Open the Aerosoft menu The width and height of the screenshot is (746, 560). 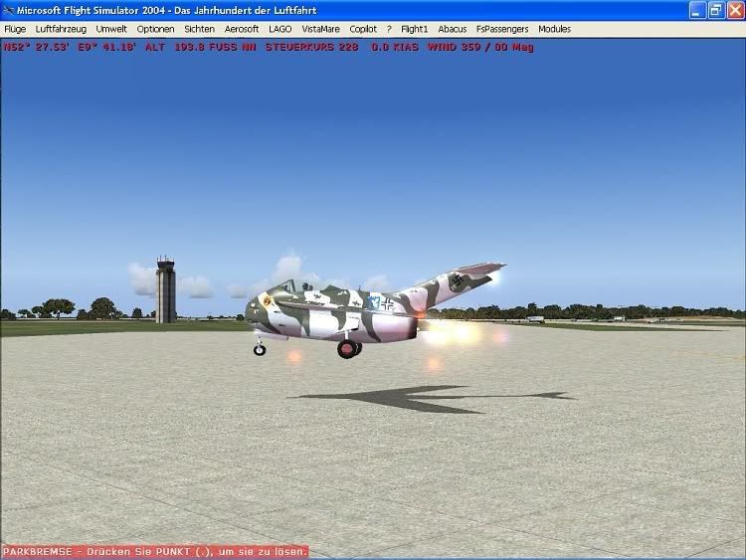pos(242,29)
